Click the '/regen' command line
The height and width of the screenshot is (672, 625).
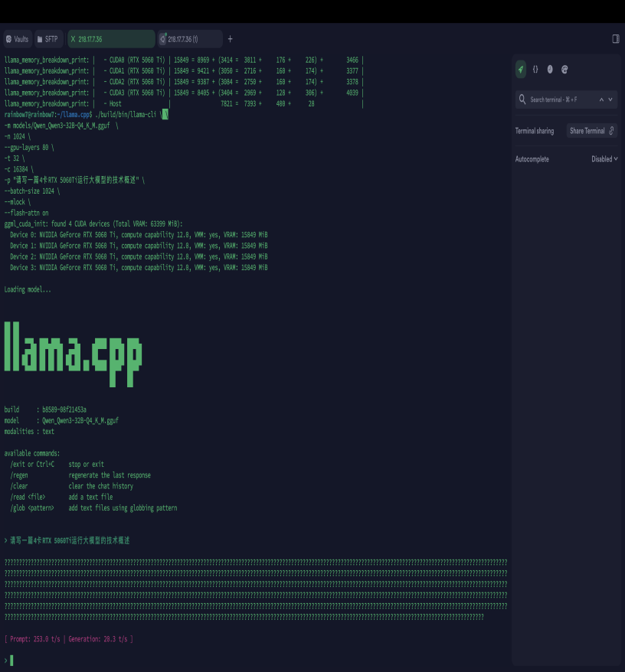[80, 475]
